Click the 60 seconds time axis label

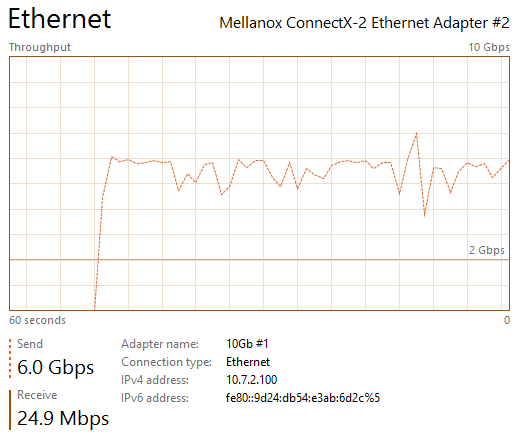(37, 320)
